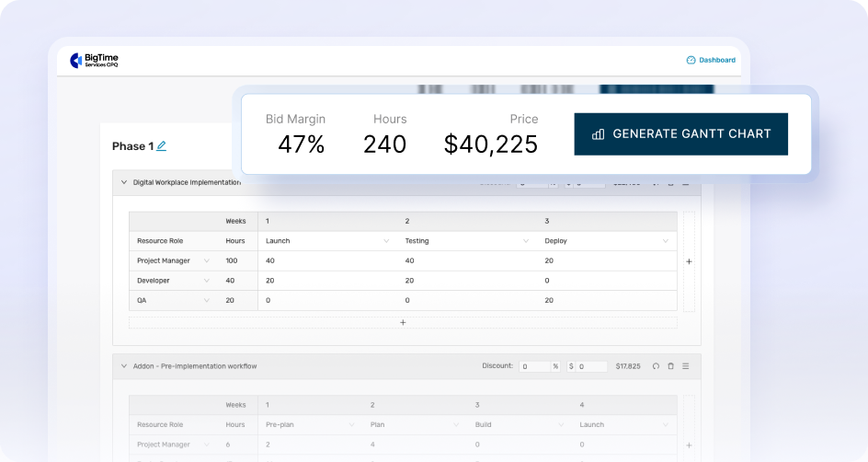
Task: Delete the Addon workflow with trash icon
Action: coord(670,366)
